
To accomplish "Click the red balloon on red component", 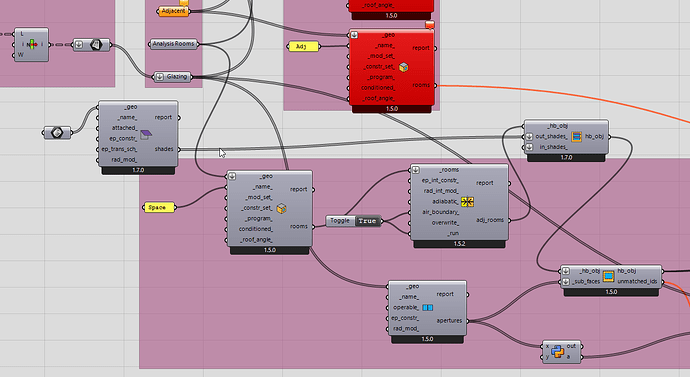I will [x=430, y=25].
